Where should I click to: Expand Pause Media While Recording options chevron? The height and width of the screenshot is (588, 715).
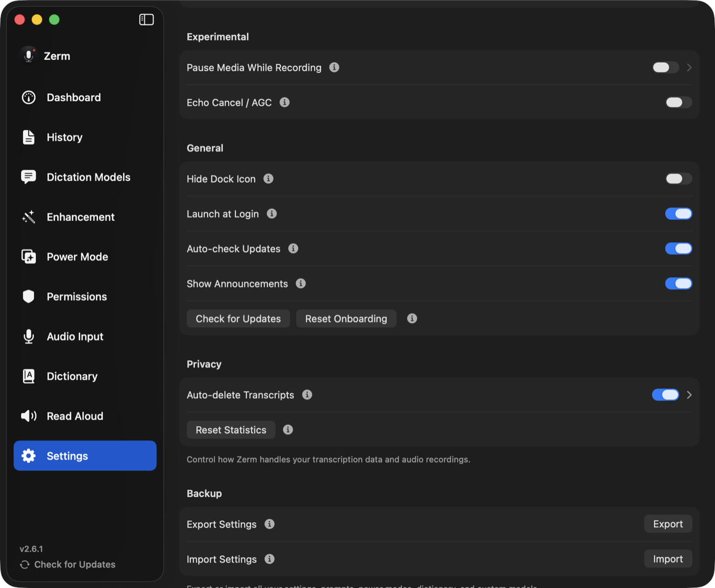pos(689,67)
